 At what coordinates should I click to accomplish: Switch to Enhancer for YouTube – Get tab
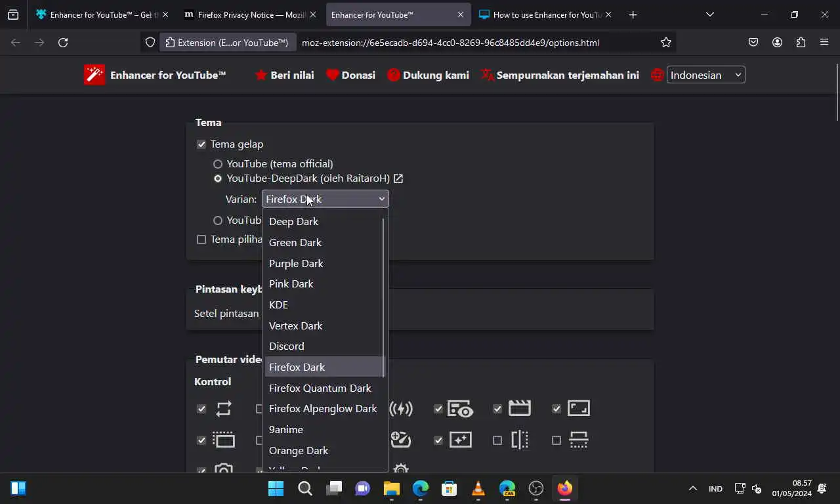coord(102,14)
